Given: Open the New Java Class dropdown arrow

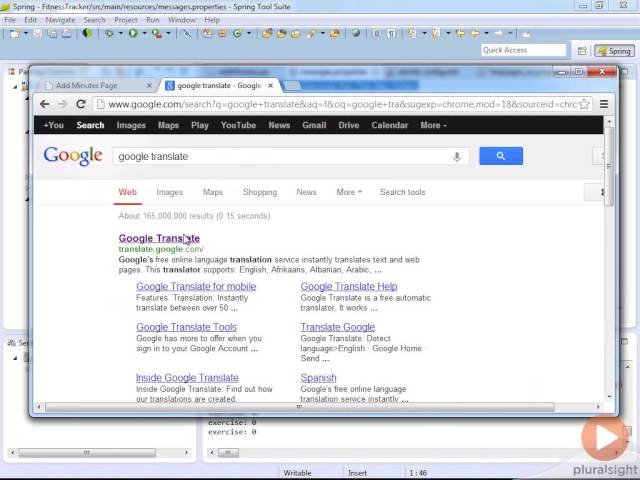Looking at the screenshot, I should 249,33.
